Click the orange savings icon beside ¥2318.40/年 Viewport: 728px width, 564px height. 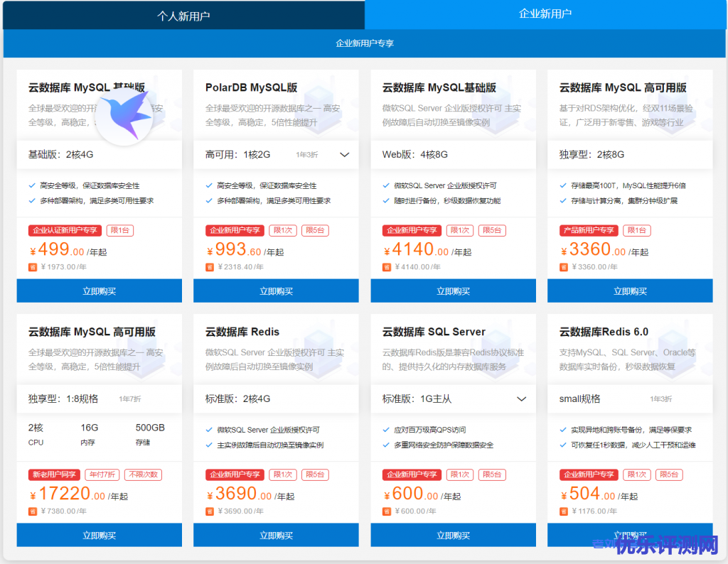pyautogui.click(x=209, y=267)
